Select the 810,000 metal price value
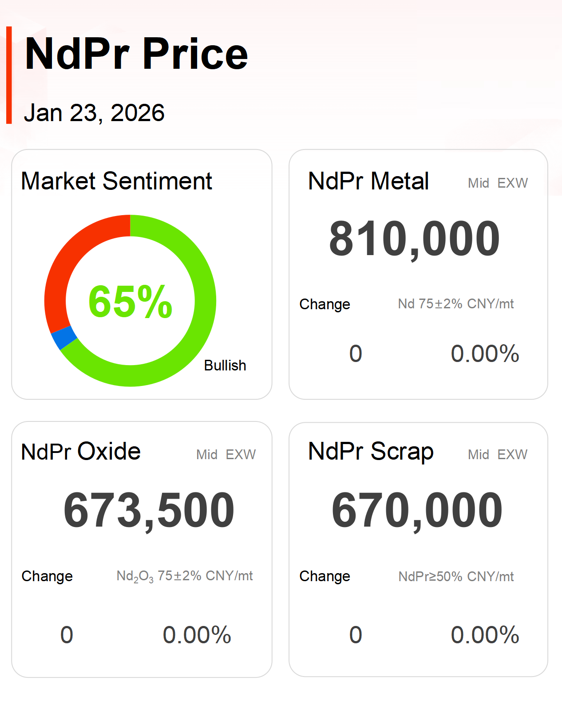Viewport: 562px width, 728px height. 414,240
